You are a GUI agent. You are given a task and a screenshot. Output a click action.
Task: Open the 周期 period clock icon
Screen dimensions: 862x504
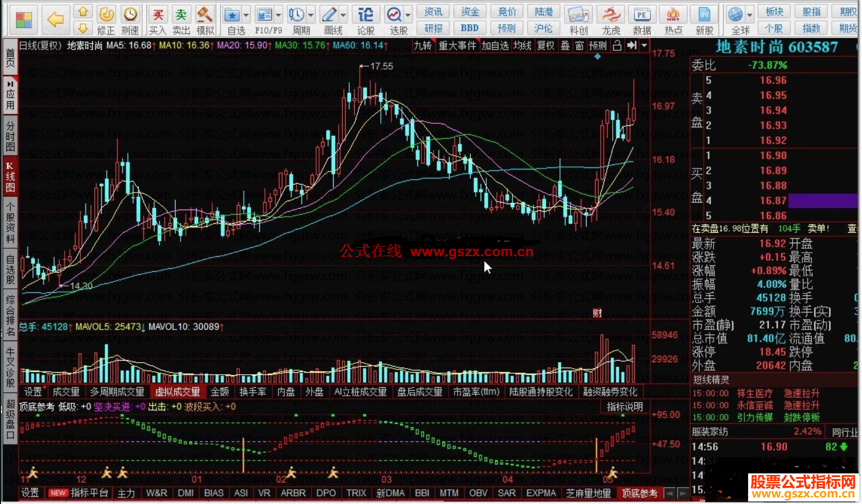pyautogui.click(x=297, y=20)
